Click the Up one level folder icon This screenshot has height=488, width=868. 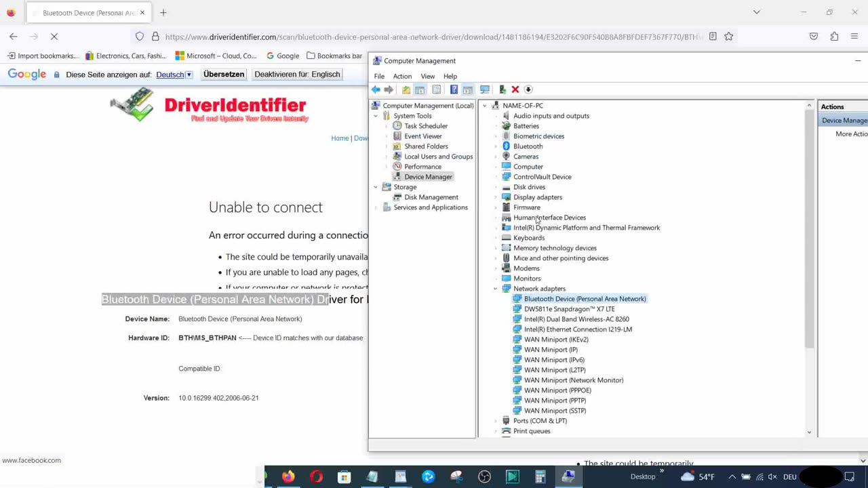[x=406, y=89]
